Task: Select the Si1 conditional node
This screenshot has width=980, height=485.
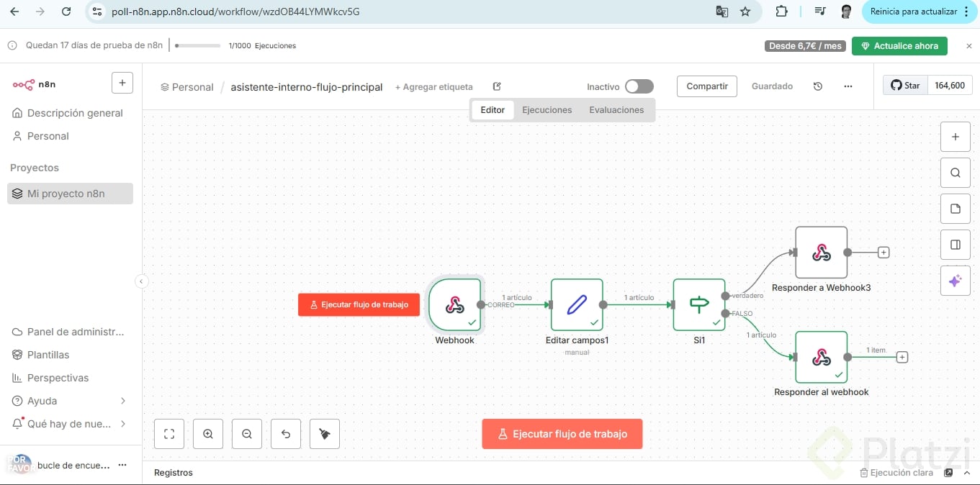Action: click(x=699, y=305)
